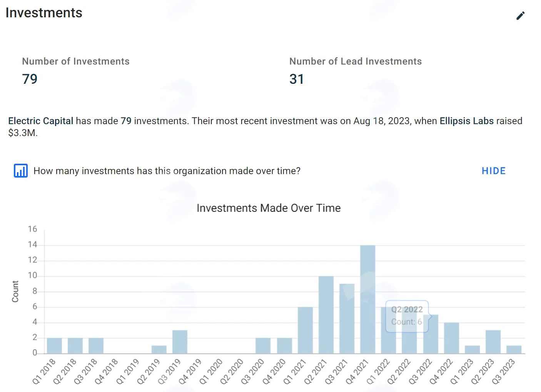Click the Q1 2018 bar
The width and height of the screenshot is (541, 392).
pyautogui.click(x=54, y=345)
